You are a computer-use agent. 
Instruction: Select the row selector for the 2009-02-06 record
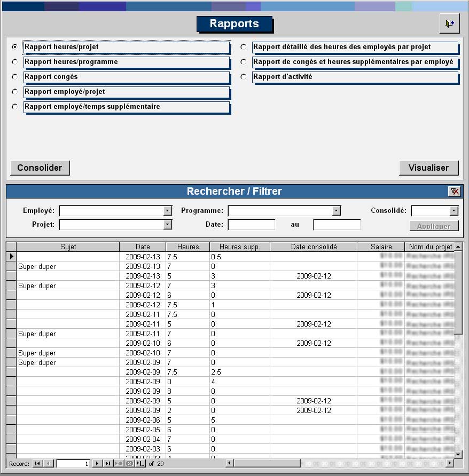pos(11,420)
